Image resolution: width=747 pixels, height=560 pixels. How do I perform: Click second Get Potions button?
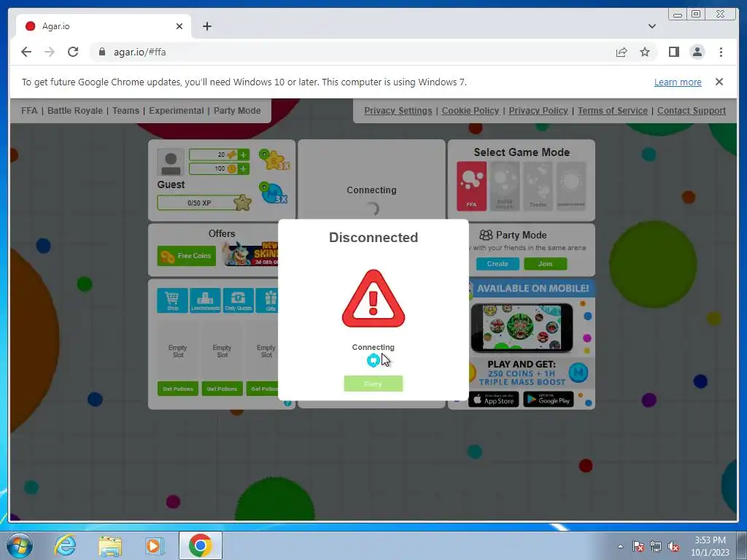click(x=222, y=389)
